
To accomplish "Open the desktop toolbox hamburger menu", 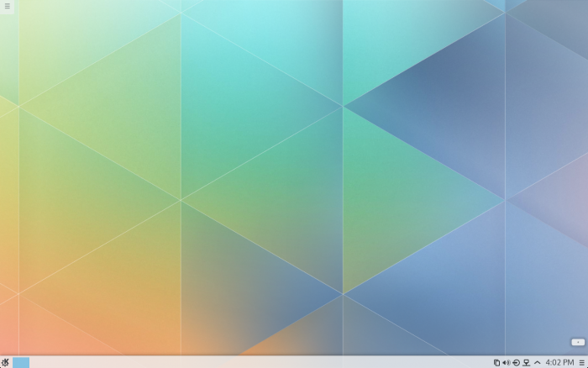I will click(7, 7).
